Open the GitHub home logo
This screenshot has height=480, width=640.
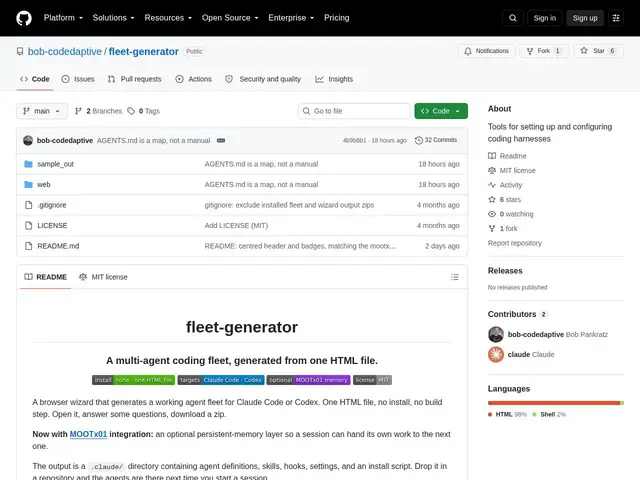click(x=24, y=18)
